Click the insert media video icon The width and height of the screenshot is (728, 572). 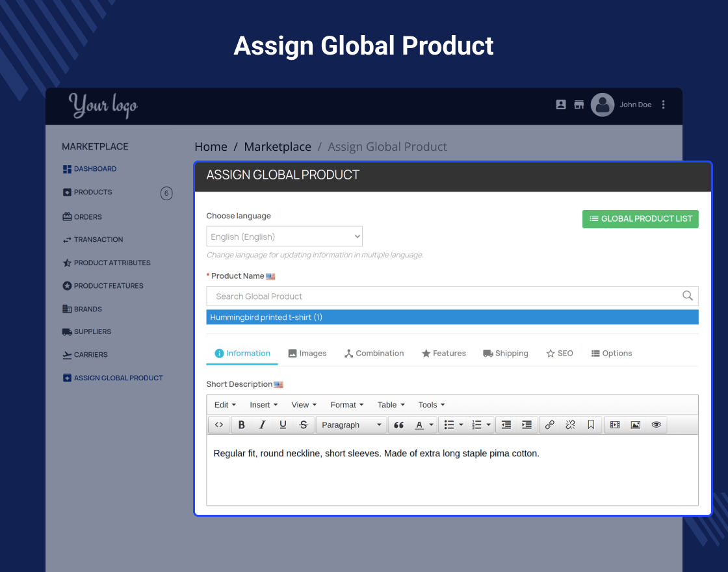615,425
